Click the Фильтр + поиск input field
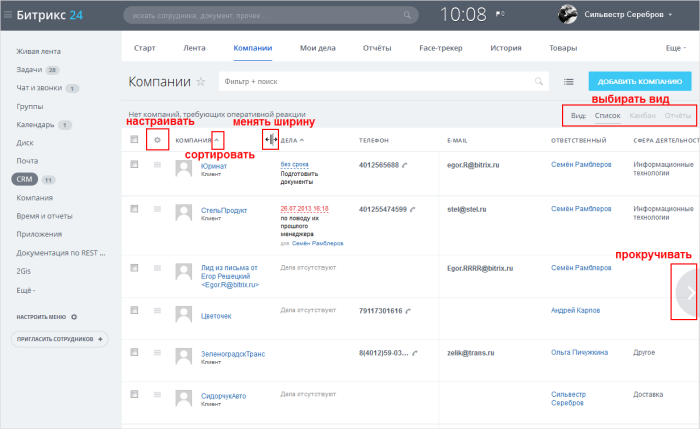The image size is (700, 429). 383,81
